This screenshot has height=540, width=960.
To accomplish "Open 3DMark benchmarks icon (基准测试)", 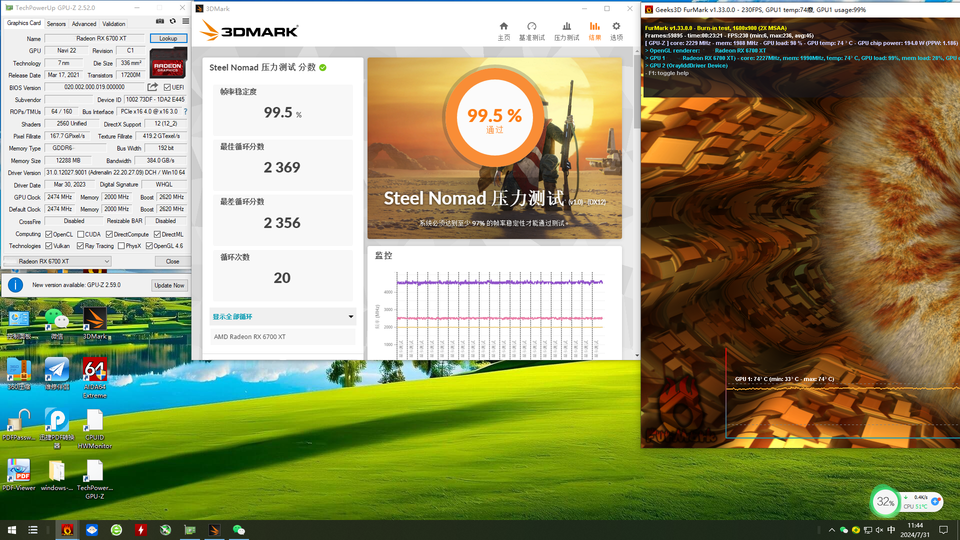I will tap(531, 31).
